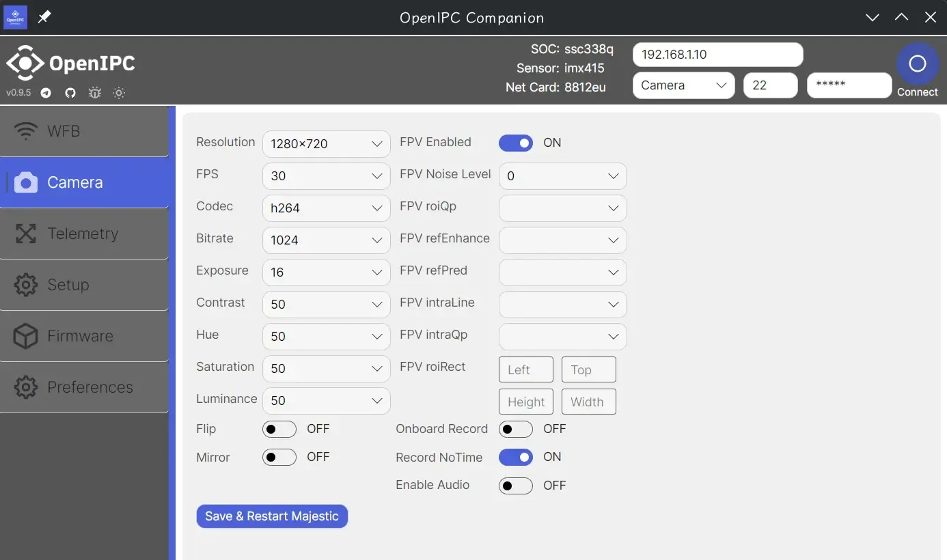
Task: Click the bug report icon
Action: [95, 93]
